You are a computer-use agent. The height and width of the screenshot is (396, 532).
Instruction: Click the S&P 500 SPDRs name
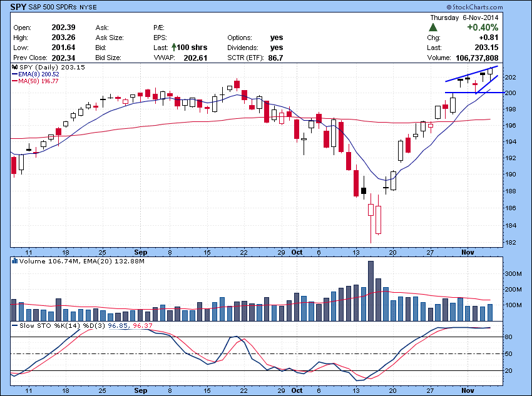pyautogui.click(x=53, y=7)
